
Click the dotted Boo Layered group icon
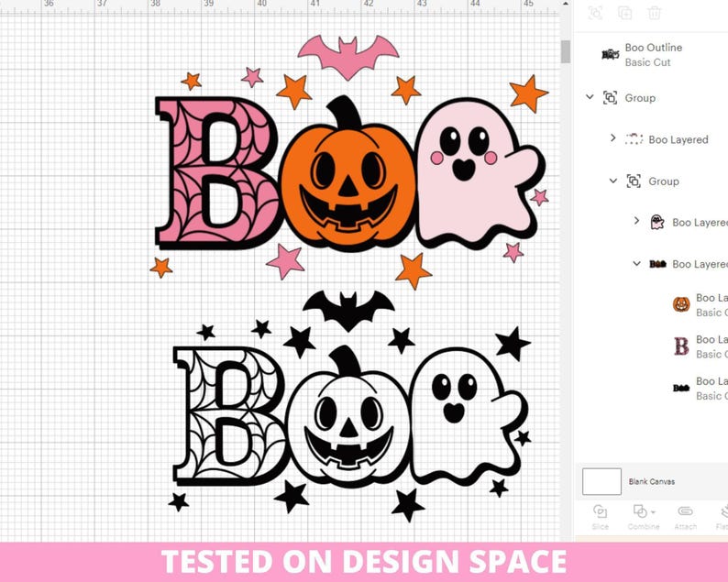coord(634,139)
